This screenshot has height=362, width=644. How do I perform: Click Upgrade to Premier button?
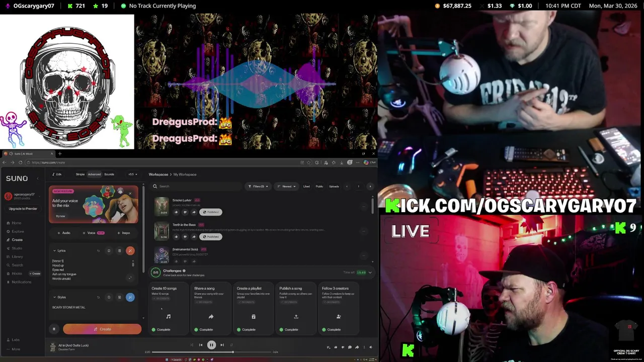(23, 209)
